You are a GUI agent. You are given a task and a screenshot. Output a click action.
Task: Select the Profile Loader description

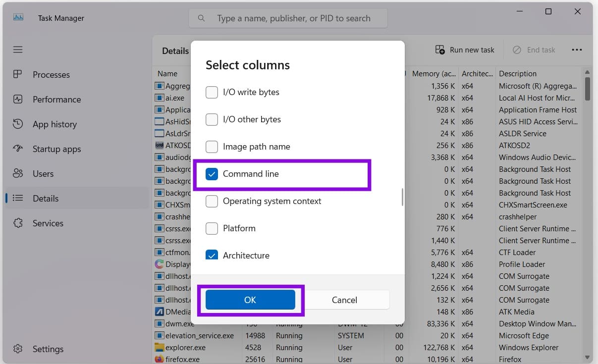(x=522, y=264)
